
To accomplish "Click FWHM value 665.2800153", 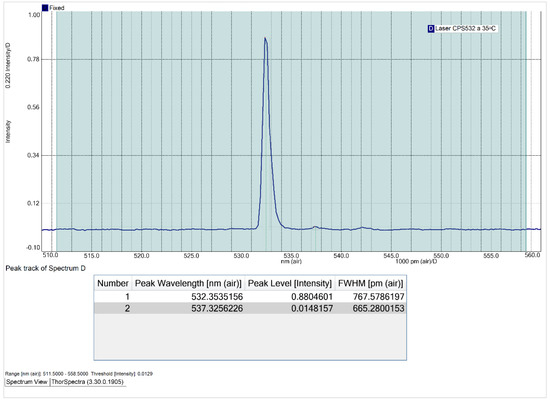I will [379, 309].
